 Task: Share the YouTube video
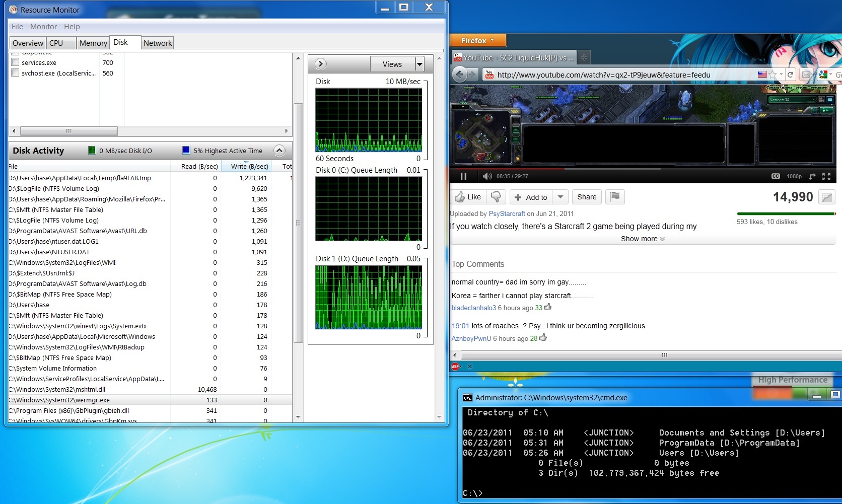pyautogui.click(x=587, y=197)
